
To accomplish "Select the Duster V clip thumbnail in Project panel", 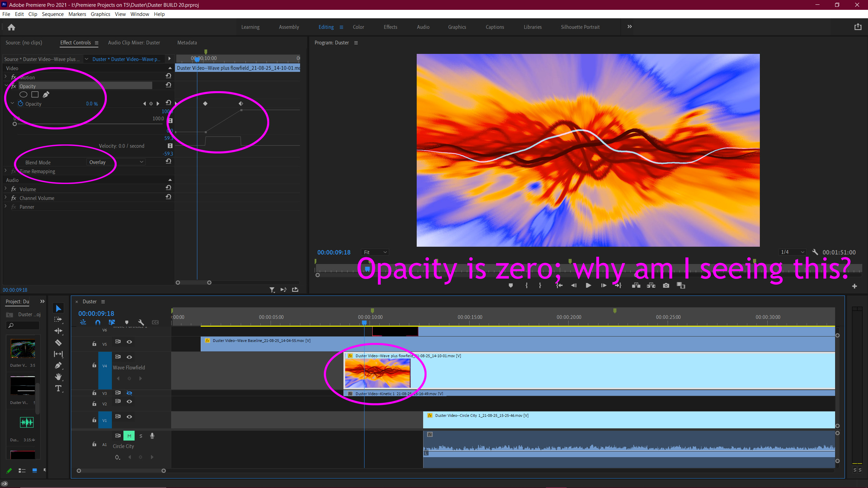I will (23, 348).
